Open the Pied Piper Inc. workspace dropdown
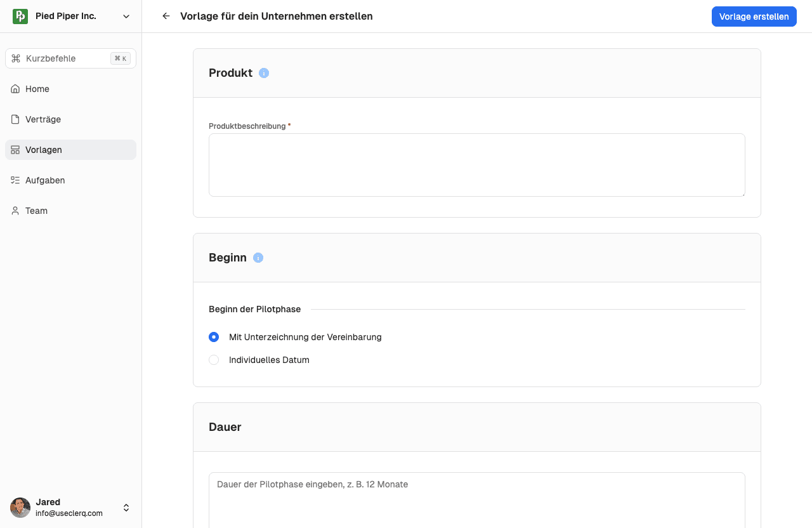This screenshot has width=812, height=528. click(126, 16)
